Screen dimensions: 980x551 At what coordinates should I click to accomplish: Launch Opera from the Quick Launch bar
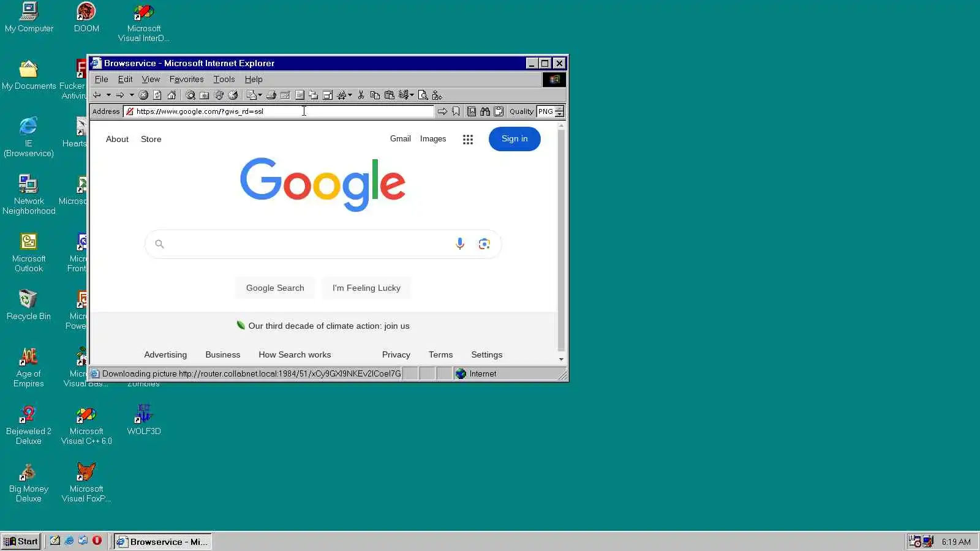(97, 541)
